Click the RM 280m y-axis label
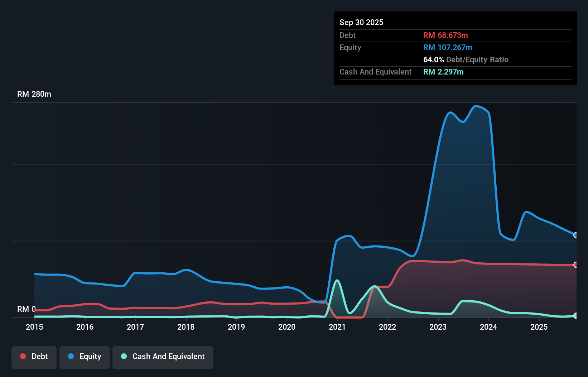 point(34,94)
